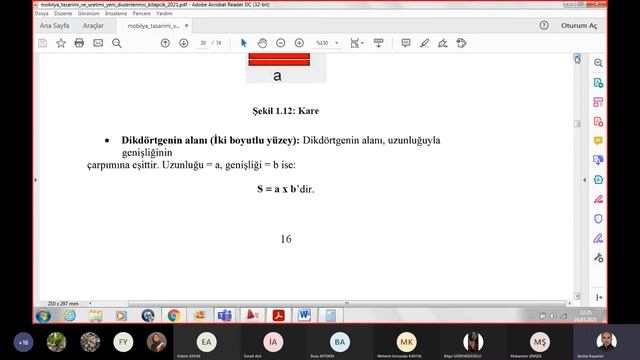The height and width of the screenshot is (360, 640).
Task: Open the Pencere menu
Action: [142, 13]
